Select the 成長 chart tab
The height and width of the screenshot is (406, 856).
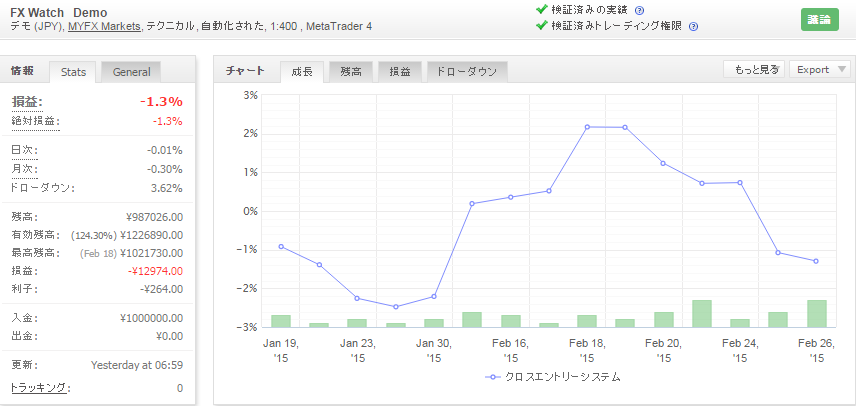pyautogui.click(x=302, y=71)
